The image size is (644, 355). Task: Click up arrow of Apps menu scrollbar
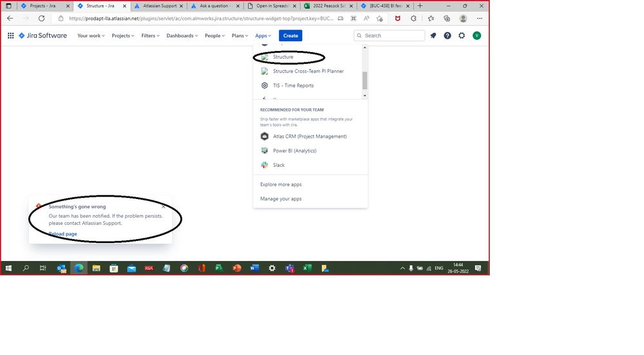pyautogui.click(x=365, y=48)
